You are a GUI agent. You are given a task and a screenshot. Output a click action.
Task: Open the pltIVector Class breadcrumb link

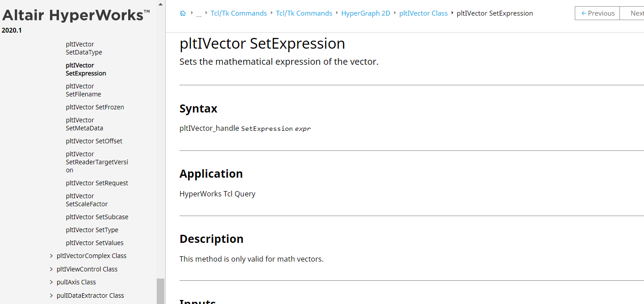(x=423, y=13)
